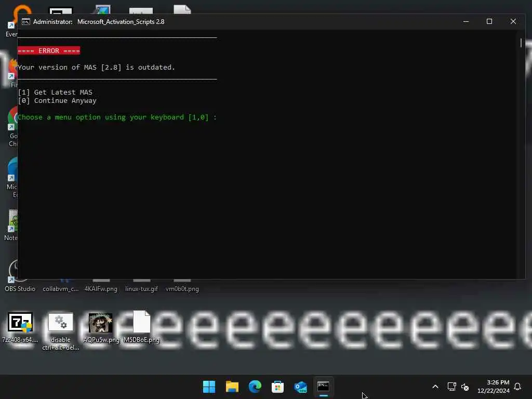Minimize the Microsoft_Activation_Scripts window
532x399 pixels.
(466, 21)
